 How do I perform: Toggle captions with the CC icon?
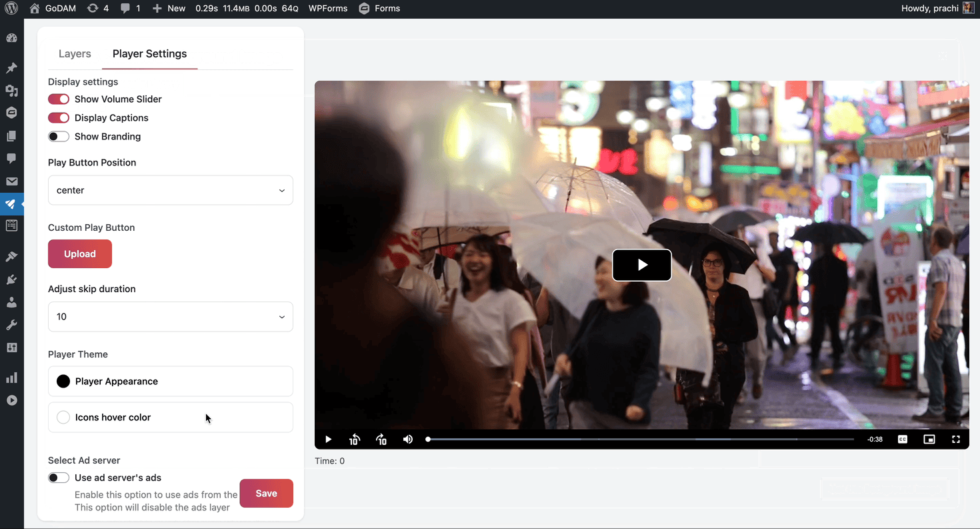coord(903,439)
